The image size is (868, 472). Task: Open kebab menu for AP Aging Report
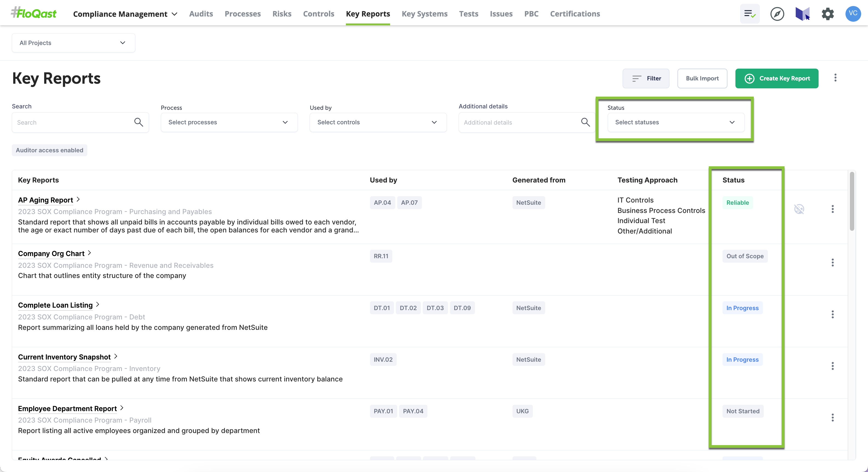pyautogui.click(x=833, y=209)
